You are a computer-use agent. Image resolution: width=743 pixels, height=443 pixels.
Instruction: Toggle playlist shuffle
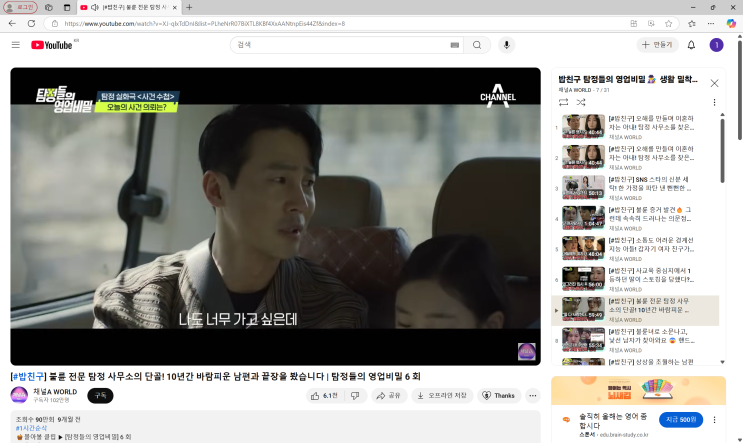pos(581,102)
